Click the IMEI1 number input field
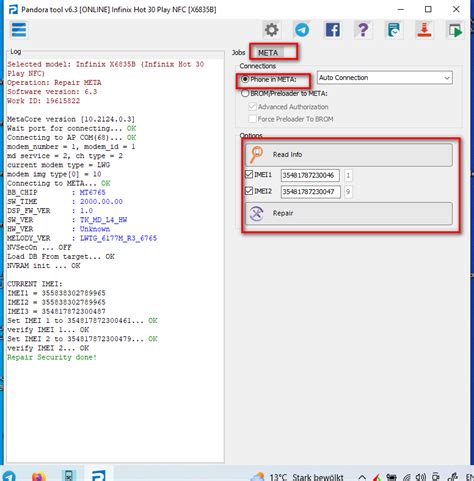474x481 pixels. [310, 175]
